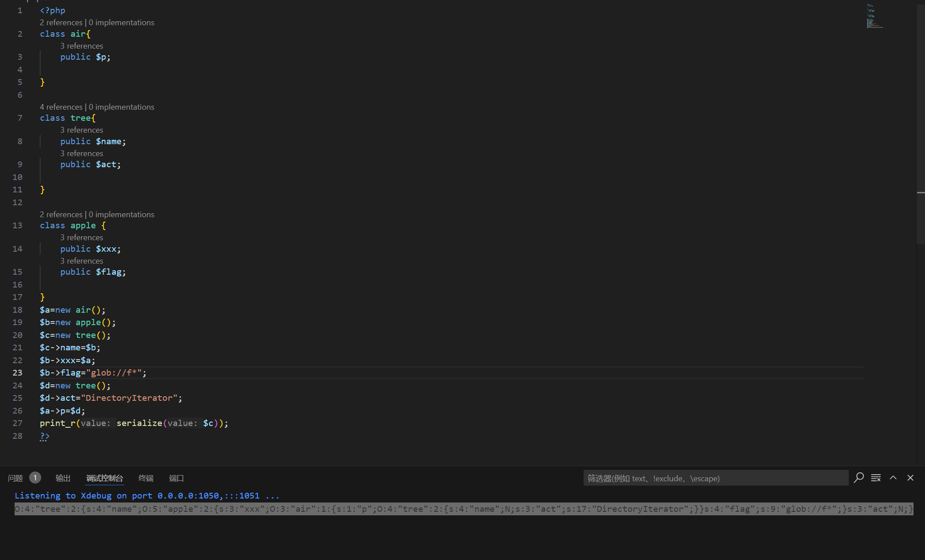Switch to the 输出 output tab
Screen dimensions: 925x560
coord(63,478)
